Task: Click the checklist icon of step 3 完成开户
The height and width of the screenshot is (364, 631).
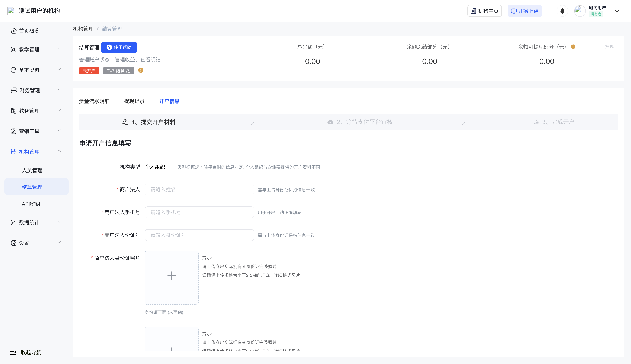Action: point(536,122)
